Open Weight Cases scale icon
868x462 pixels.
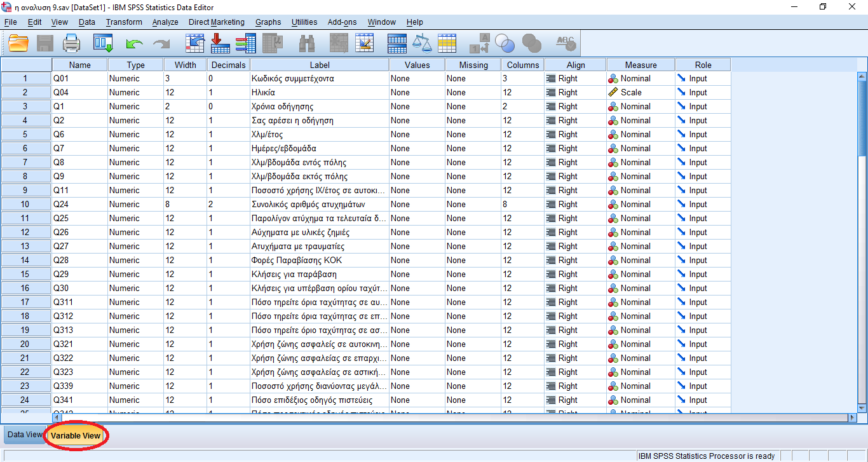[422, 43]
